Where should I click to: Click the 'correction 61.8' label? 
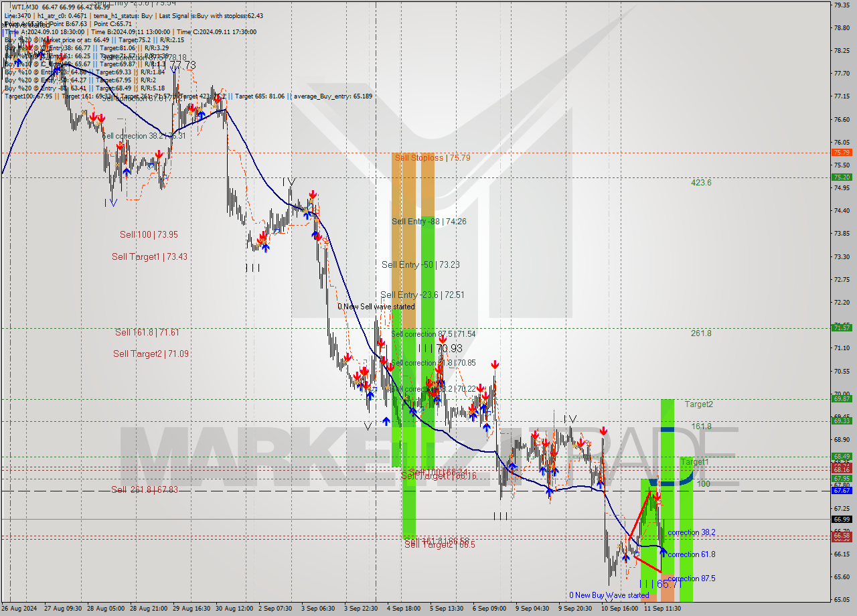tap(692, 554)
